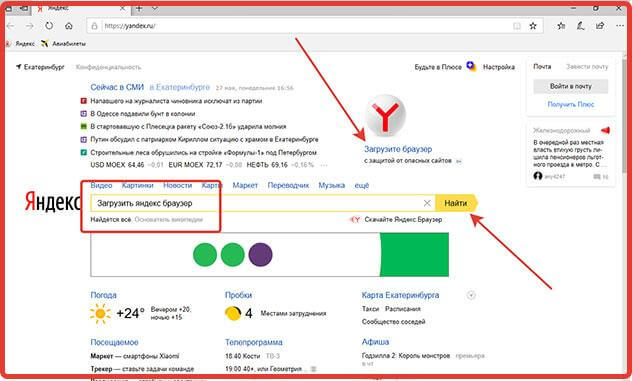Clear the search field with the X icon
The height and width of the screenshot is (381, 632).
click(x=427, y=203)
